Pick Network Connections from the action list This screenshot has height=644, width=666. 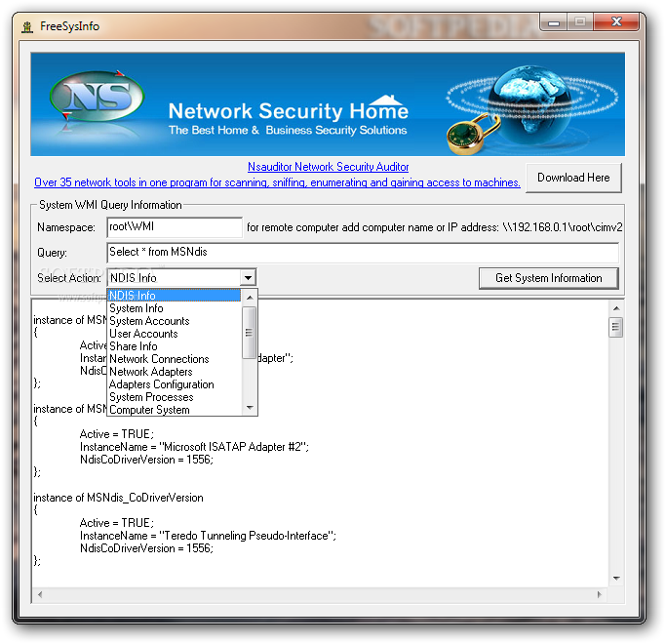pyautogui.click(x=175, y=359)
